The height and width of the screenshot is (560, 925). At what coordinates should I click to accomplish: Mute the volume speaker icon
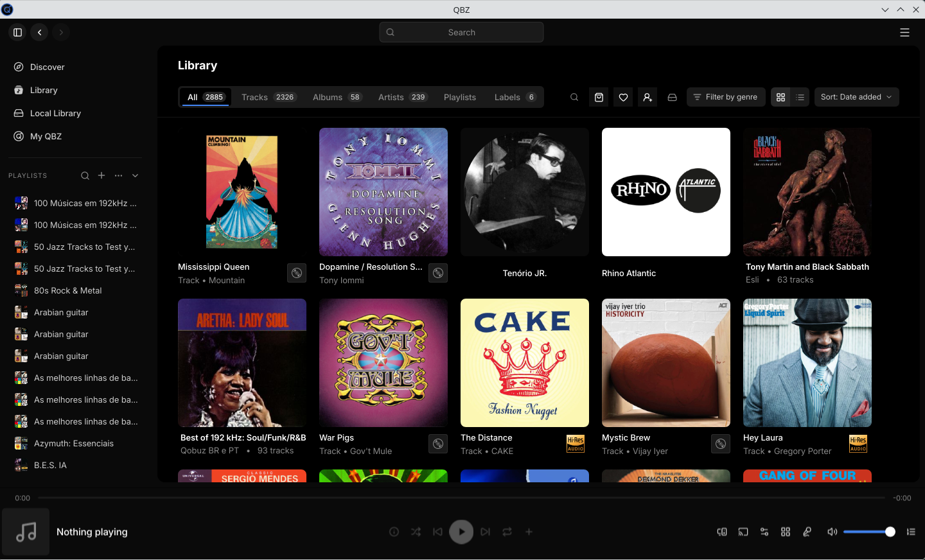[832, 532]
